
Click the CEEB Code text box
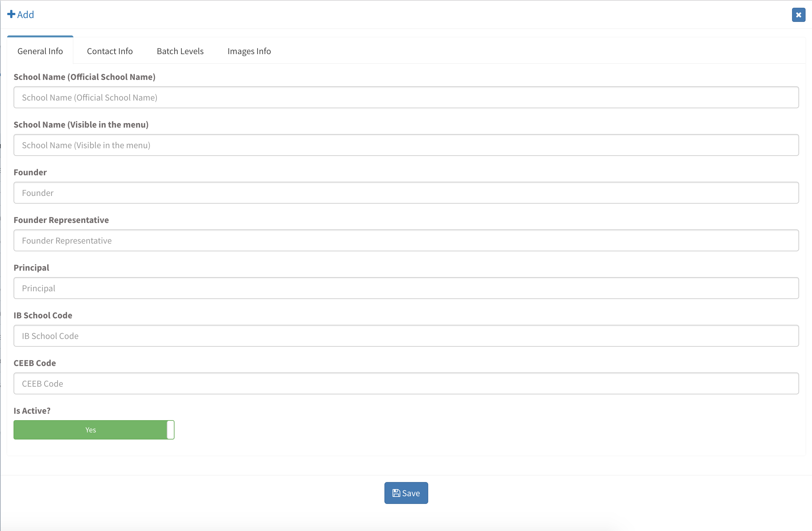coord(406,383)
